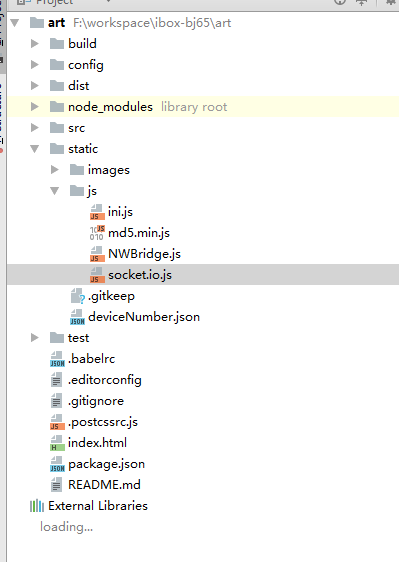
Task: Click the build folder icon
Action: pos(57,44)
